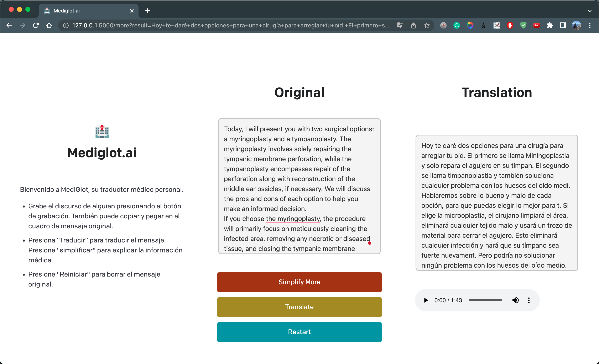Play the translated audio

click(x=426, y=300)
